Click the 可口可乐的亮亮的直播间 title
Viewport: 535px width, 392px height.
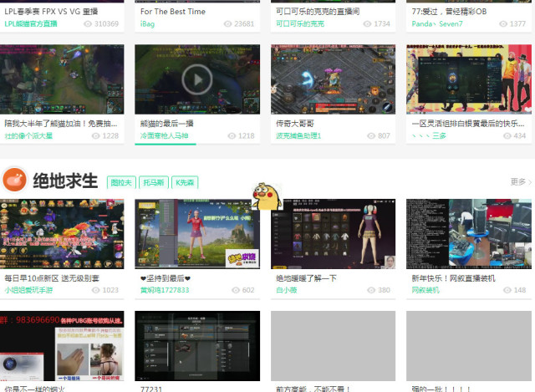click(x=318, y=12)
